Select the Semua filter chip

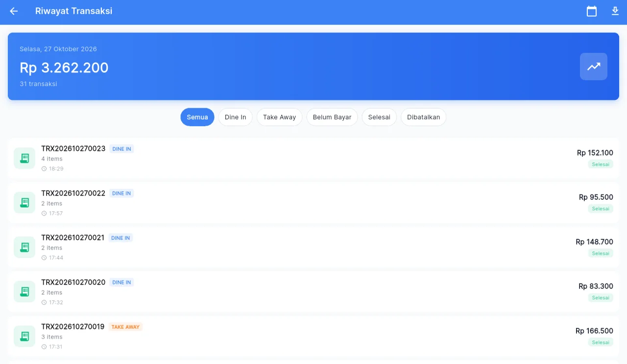[197, 117]
